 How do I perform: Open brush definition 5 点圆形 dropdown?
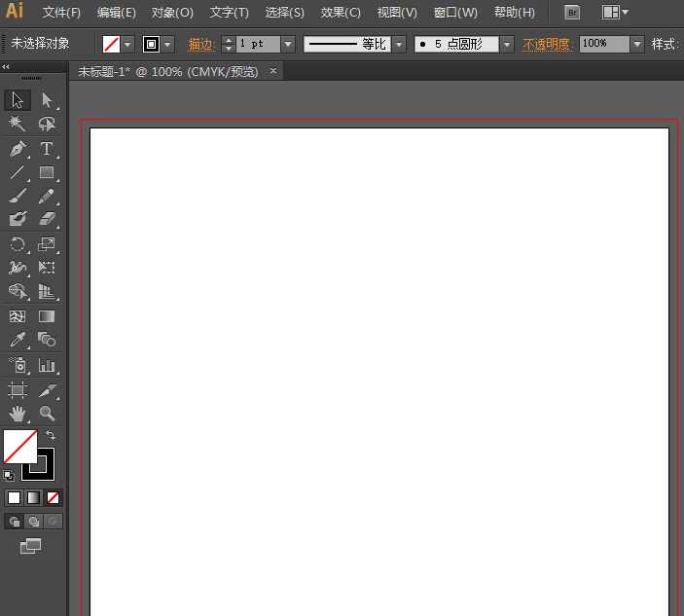point(507,44)
